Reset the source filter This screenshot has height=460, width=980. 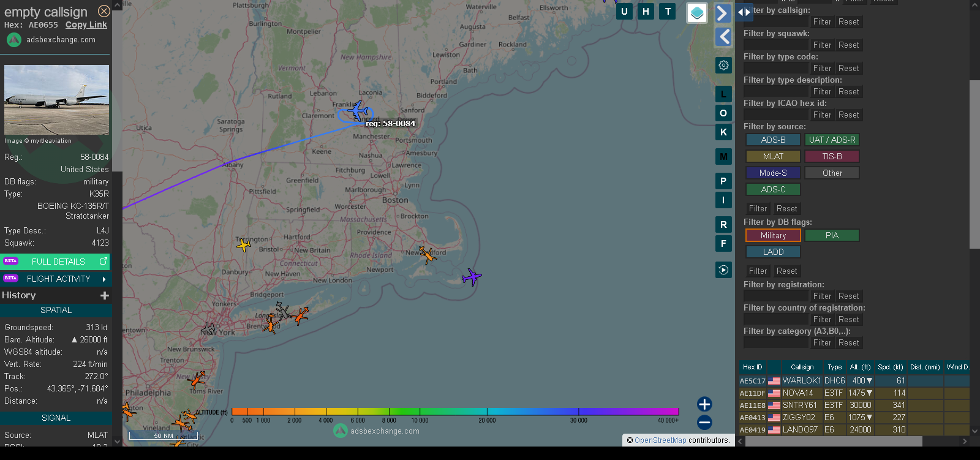pyautogui.click(x=786, y=208)
